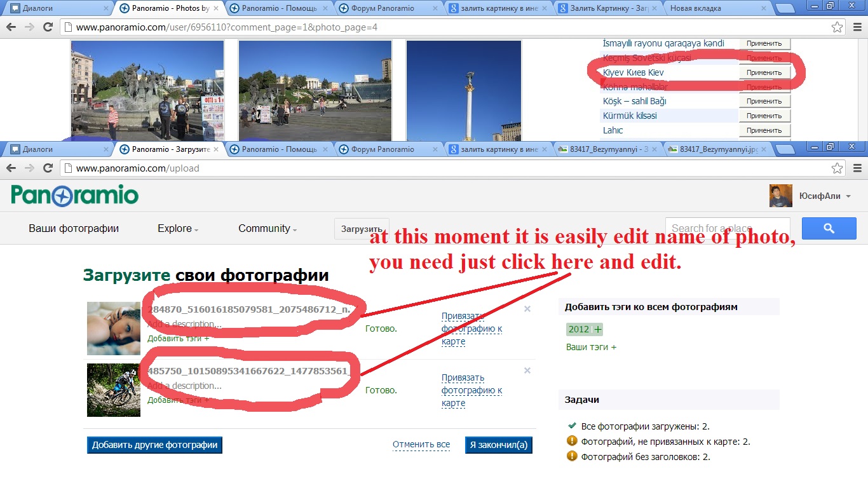
Task: Select the 'Panoramio - Загрузите' tab
Action: (x=168, y=149)
